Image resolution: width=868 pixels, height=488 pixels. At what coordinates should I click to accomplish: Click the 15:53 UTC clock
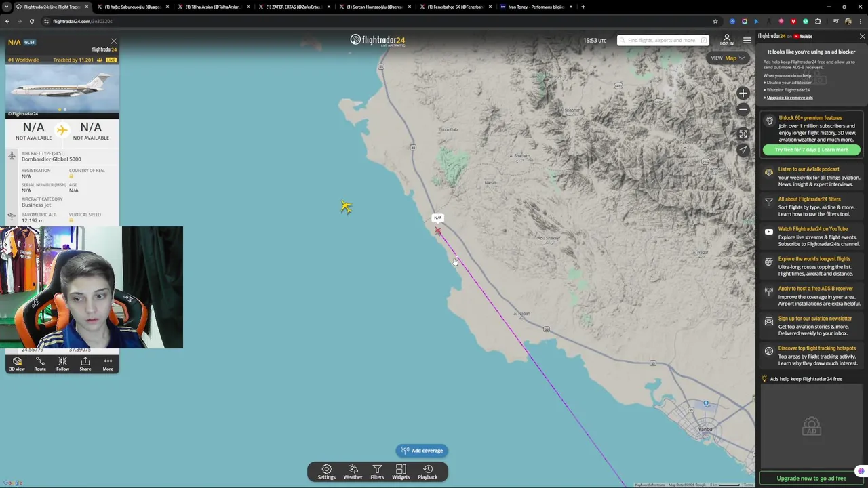point(595,40)
